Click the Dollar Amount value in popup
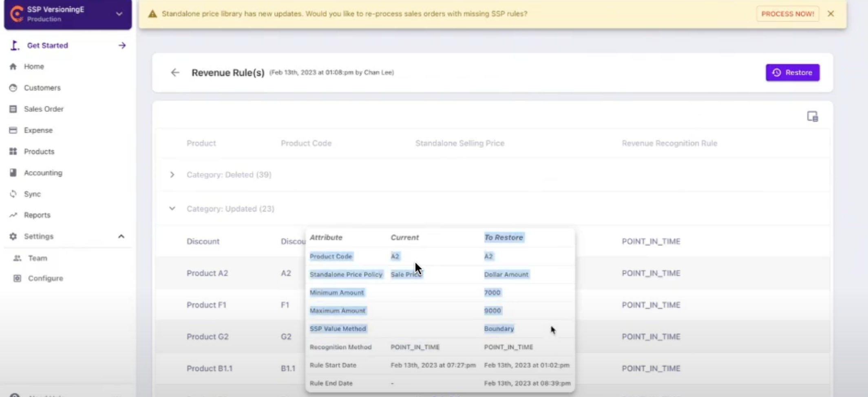The height and width of the screenshot is (397, 868). pyautogui.click(x=506, y=274)
